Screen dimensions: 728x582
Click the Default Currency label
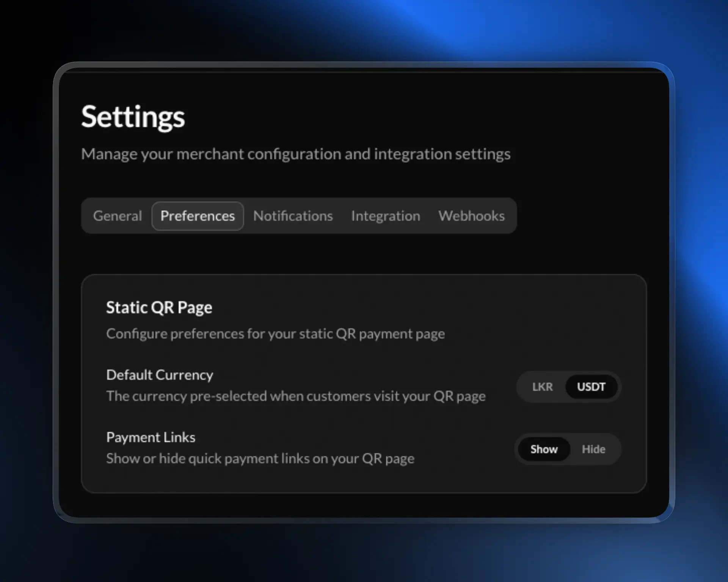tap(160, 374)
